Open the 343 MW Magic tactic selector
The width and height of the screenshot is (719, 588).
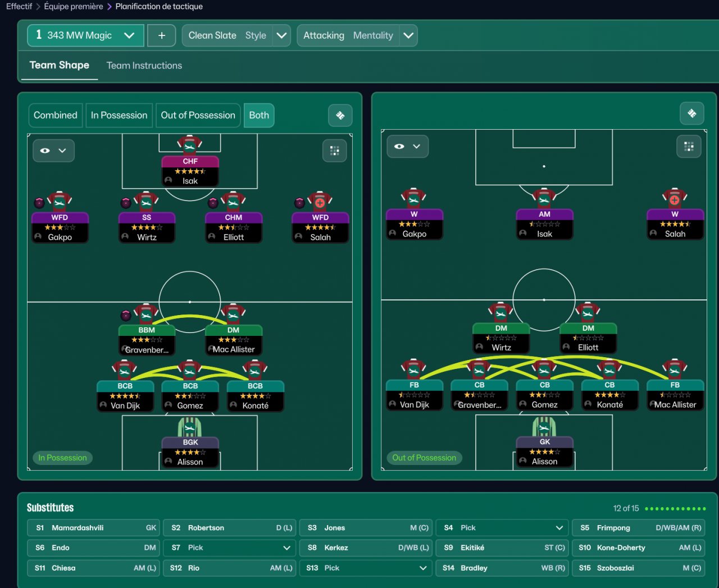(x=85, y=35)
